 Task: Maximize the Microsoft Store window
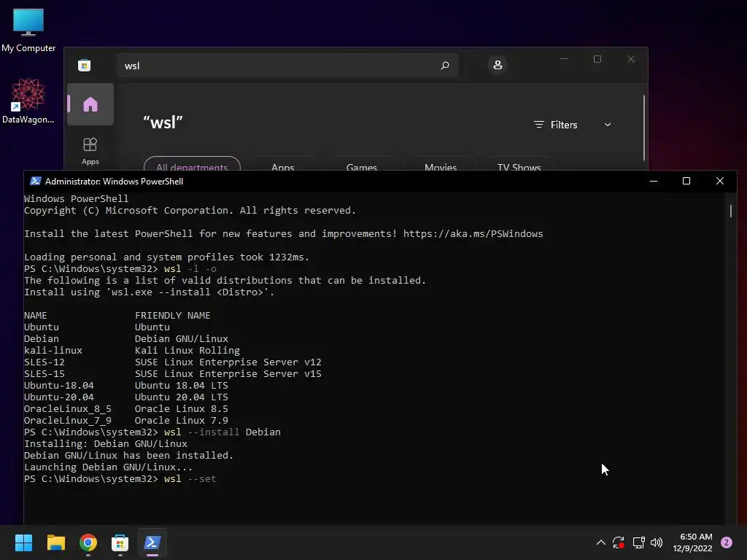pos(597,59)
